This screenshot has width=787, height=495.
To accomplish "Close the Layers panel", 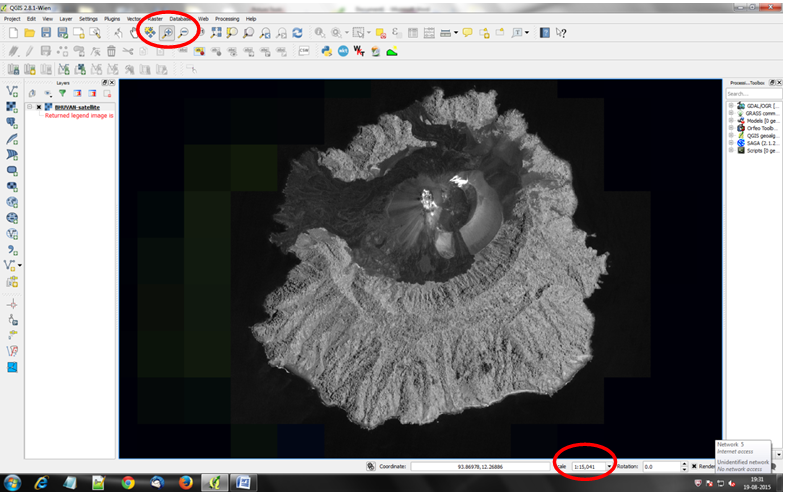I will click(112, 82).
